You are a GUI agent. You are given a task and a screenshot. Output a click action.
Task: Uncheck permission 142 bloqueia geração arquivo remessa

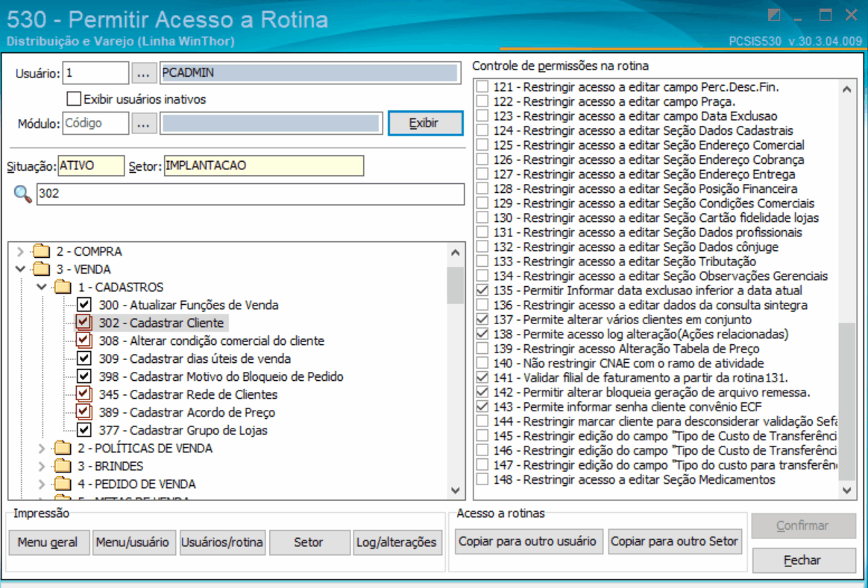[482, 392]
